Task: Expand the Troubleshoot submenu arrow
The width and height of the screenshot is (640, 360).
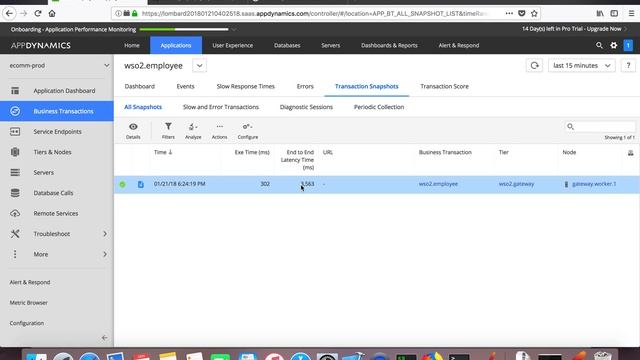Action: coord(105,234)
